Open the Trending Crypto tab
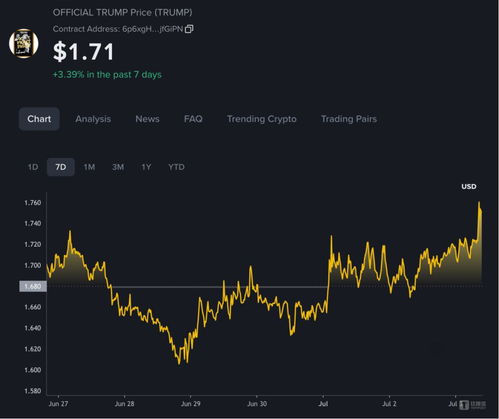Image resolution: width=499 pixels, height=419 pixels. tap(262, 119)
